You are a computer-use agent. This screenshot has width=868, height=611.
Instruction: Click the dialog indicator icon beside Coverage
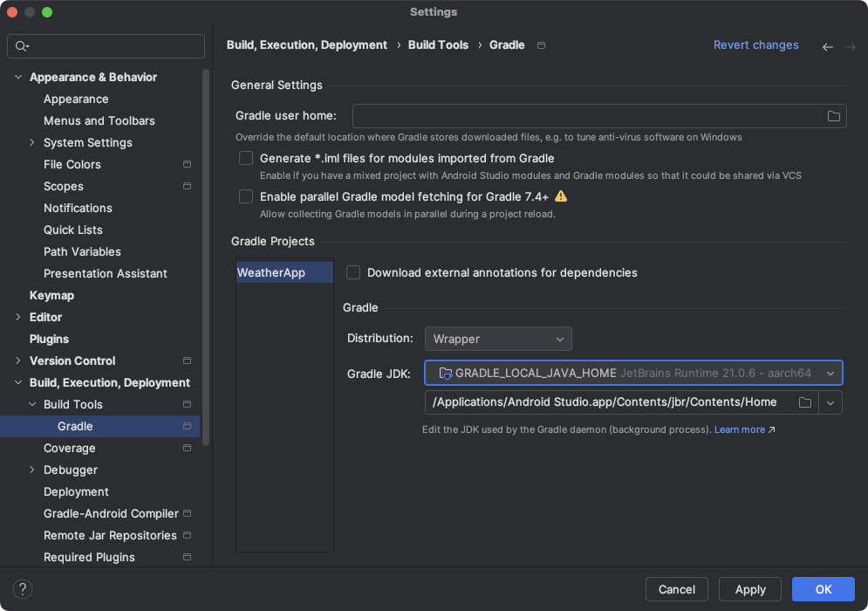(187, 448)
